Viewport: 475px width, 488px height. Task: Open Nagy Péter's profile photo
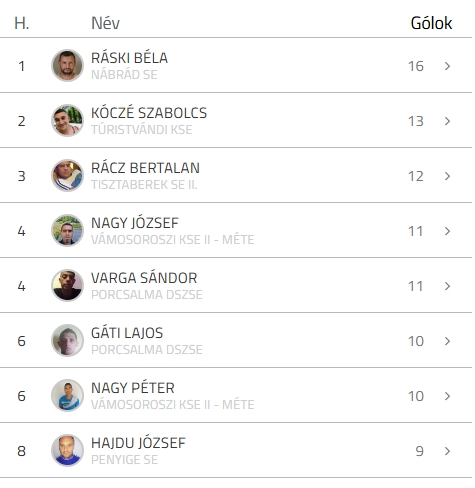[x=67, y=395]
